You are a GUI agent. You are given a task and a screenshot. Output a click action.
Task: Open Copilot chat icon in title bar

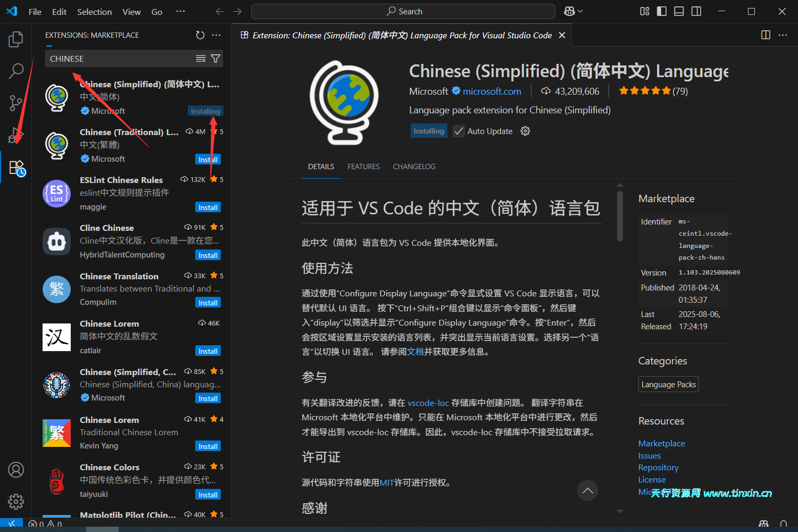(569, 11)
